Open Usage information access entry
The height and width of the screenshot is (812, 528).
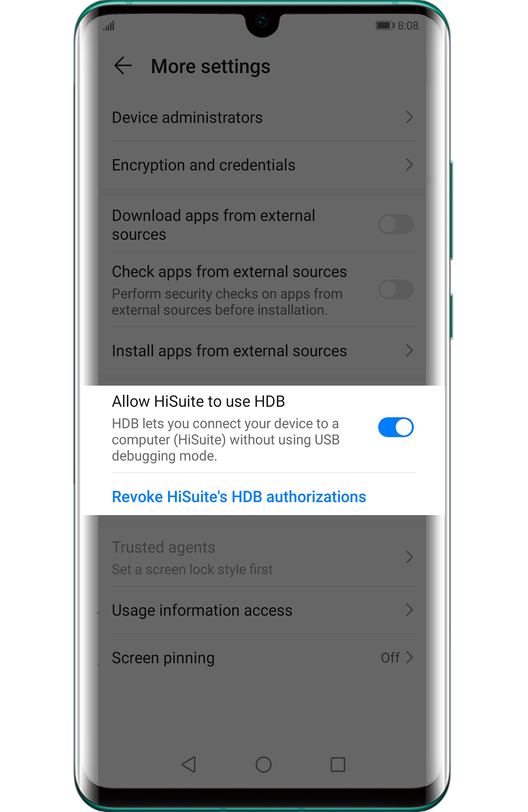pos(263,610)
